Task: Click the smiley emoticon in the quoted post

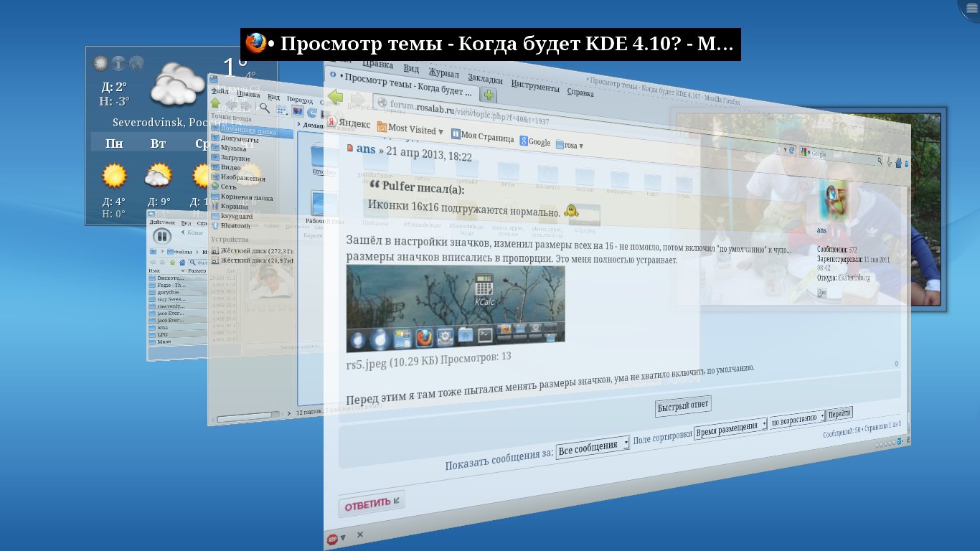Action: point(571,211)
